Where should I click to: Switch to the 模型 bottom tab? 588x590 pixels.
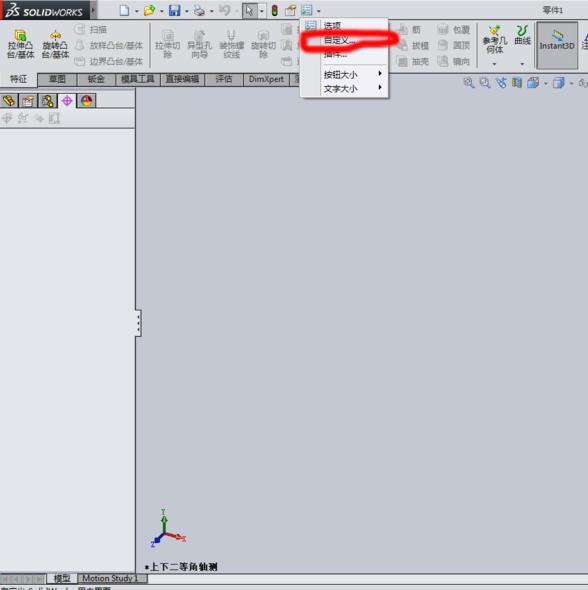(62, 578)
